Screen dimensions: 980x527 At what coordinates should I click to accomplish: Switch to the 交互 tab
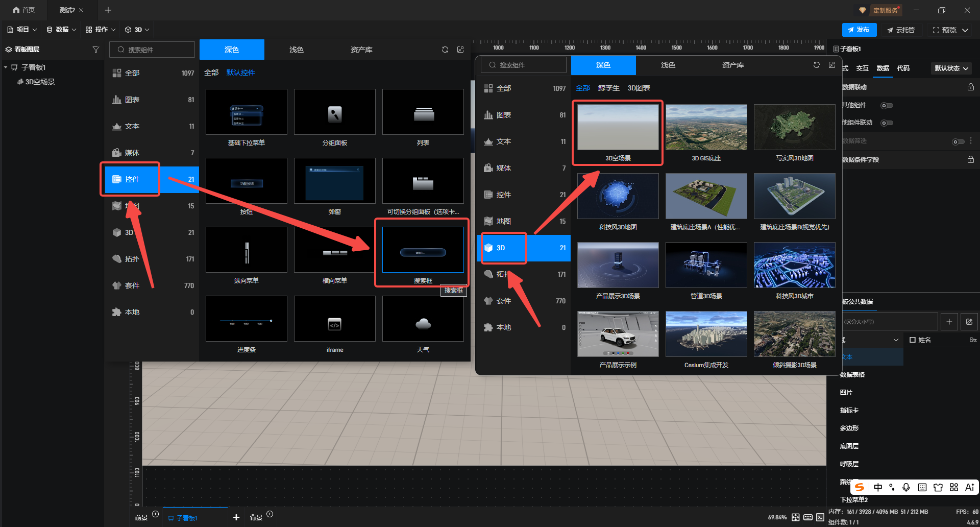[x=862, y=68]
